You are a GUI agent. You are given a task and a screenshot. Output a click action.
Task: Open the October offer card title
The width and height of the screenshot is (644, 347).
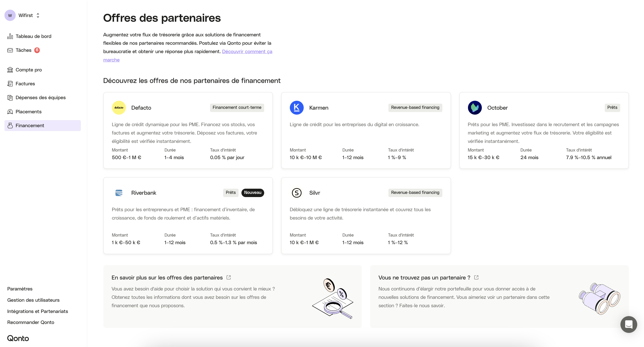click(x=498, y=108)
